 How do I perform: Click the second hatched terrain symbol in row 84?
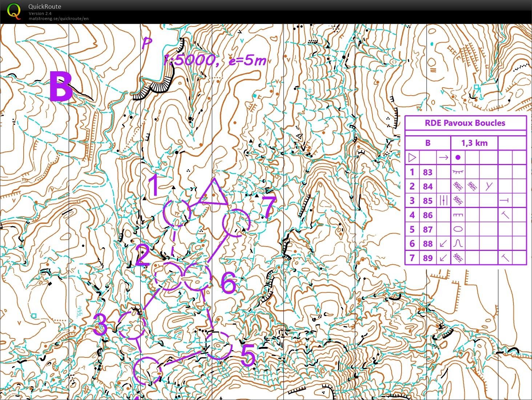coord(472,186)
